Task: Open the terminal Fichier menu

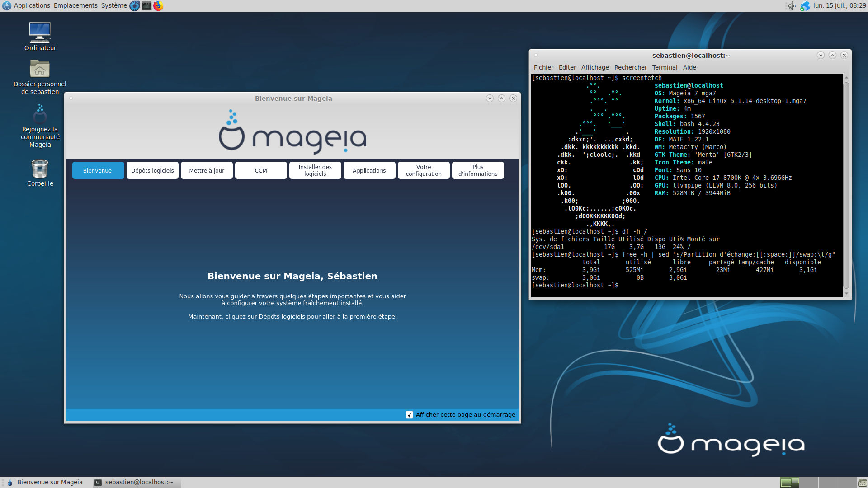Action: click(543, 67)
